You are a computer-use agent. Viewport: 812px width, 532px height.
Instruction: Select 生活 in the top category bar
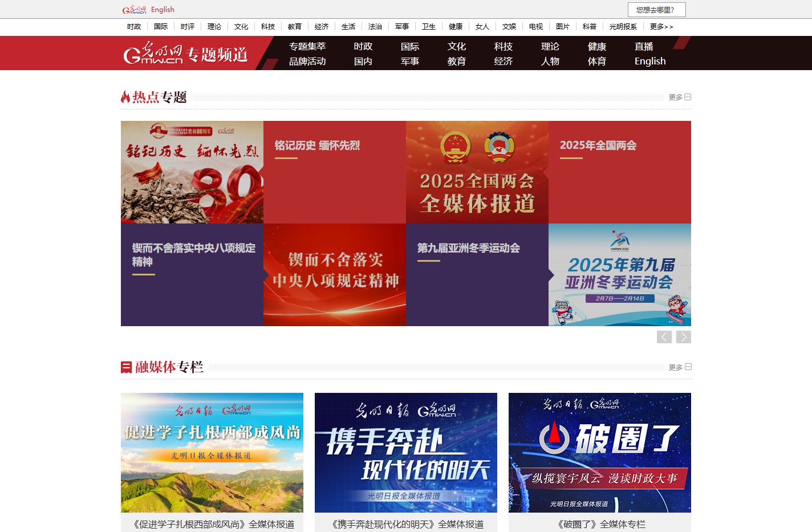[348, 27]
